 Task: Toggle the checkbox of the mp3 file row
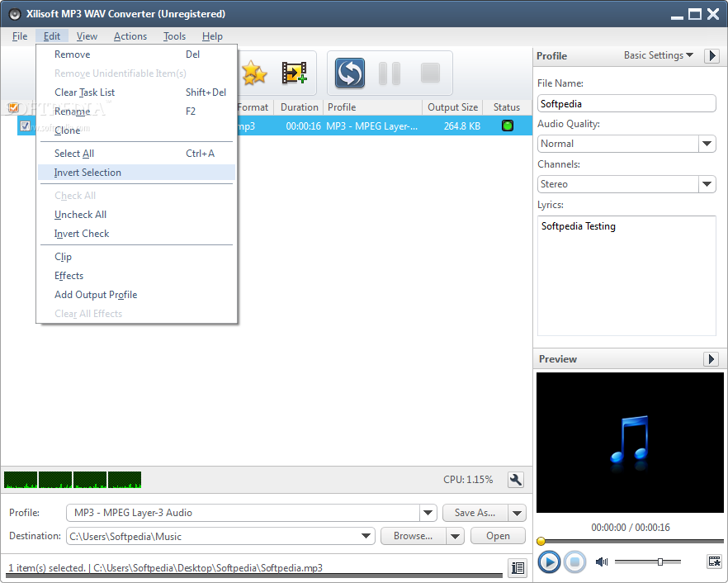[x=25, y=126]
